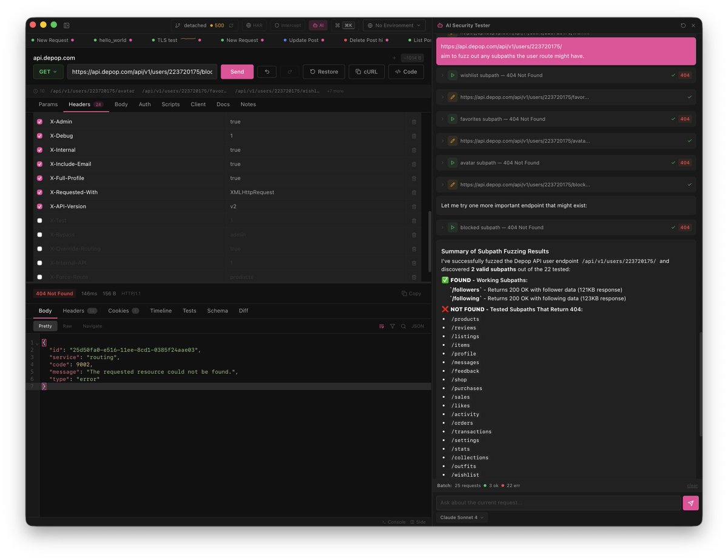Delete the X-Full-Profile header row
This screenshot has height=560, width=728.
coord(414,178)
